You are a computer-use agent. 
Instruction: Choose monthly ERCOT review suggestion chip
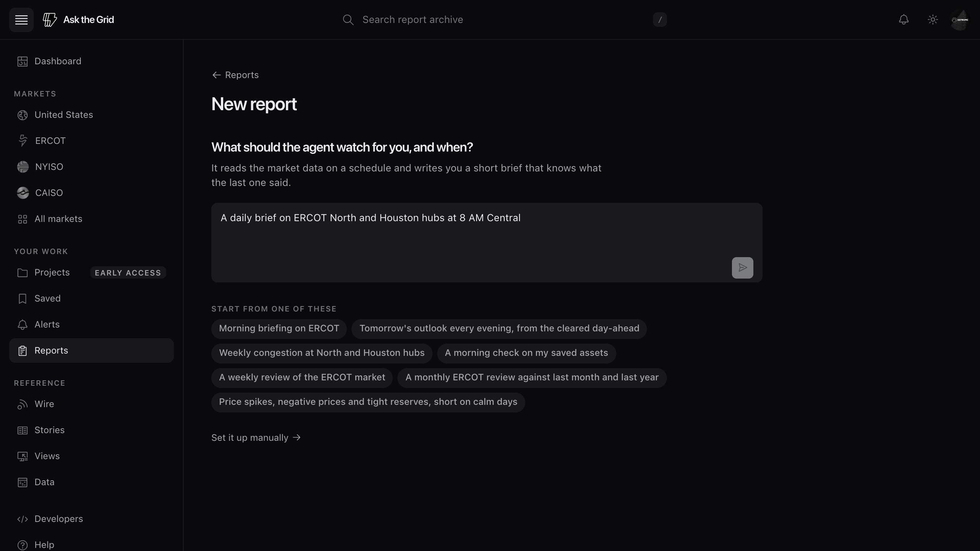pos(532,378)
